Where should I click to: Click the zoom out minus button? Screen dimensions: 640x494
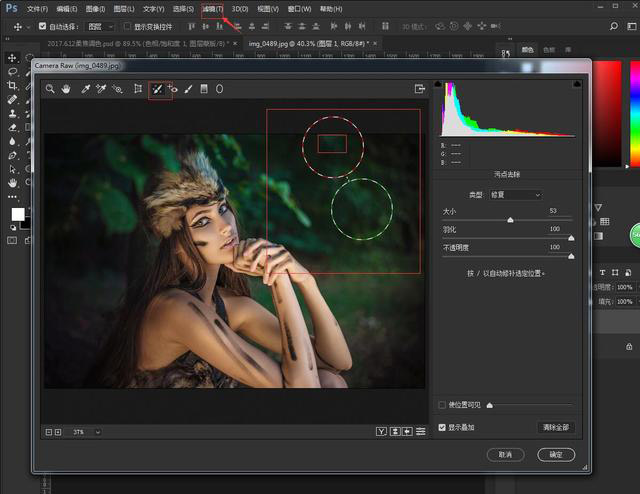pos(49,432)
